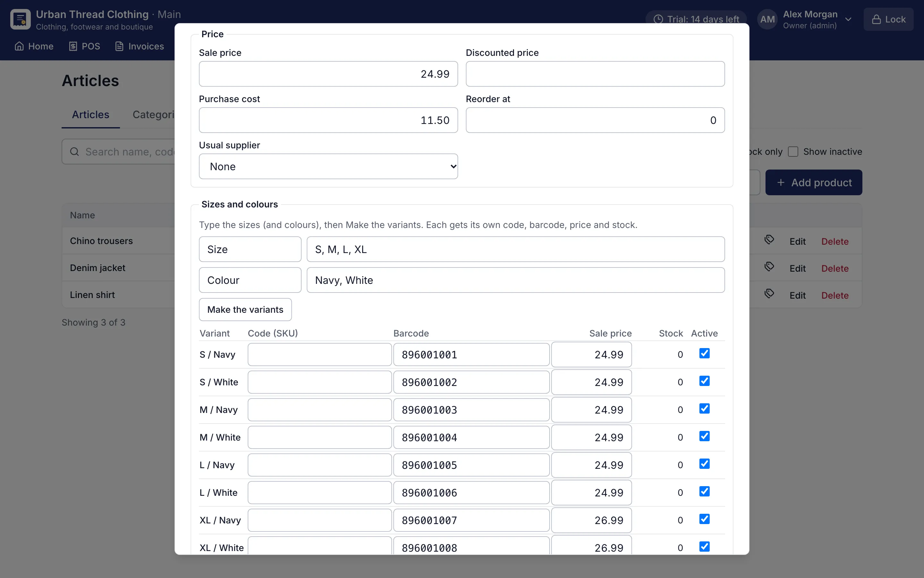Expand the Alex Morgan account menu chevron

848,19
